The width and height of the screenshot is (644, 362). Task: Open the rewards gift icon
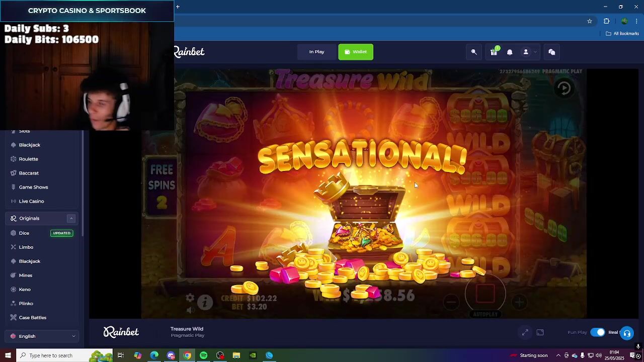point(494,51)
